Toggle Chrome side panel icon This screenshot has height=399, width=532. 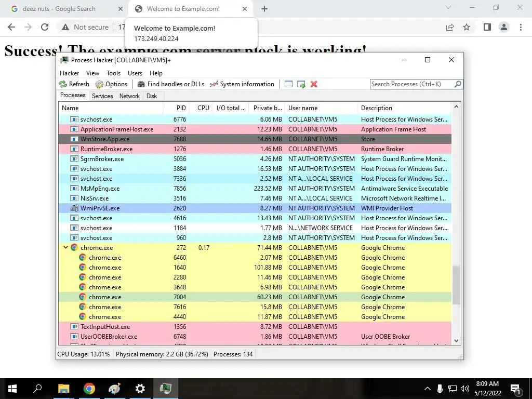(x=487, y=27)
